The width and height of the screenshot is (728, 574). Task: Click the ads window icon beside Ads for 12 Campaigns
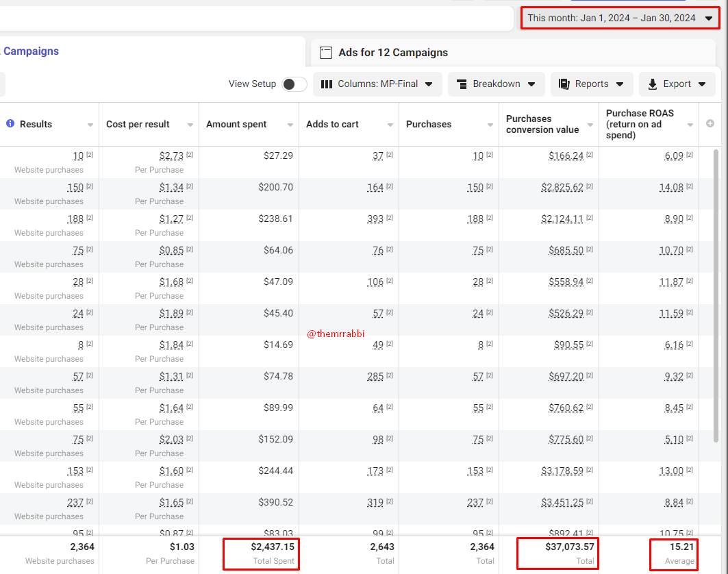326,53
